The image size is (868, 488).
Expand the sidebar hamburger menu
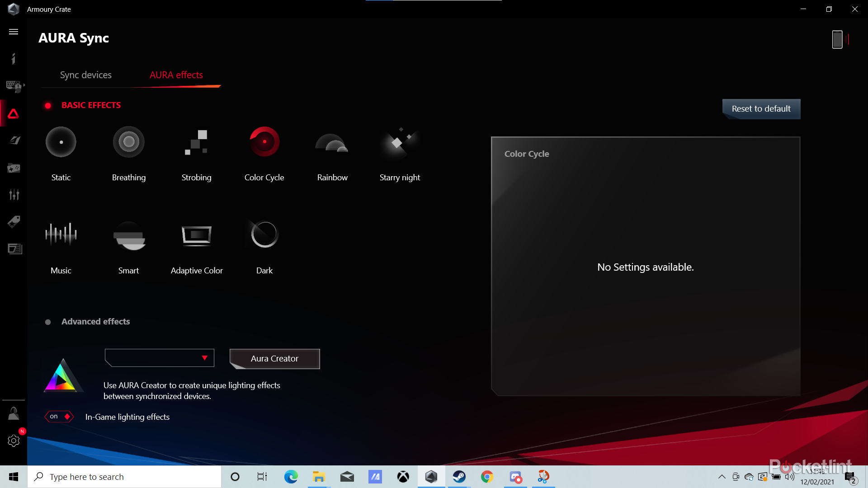14,32
